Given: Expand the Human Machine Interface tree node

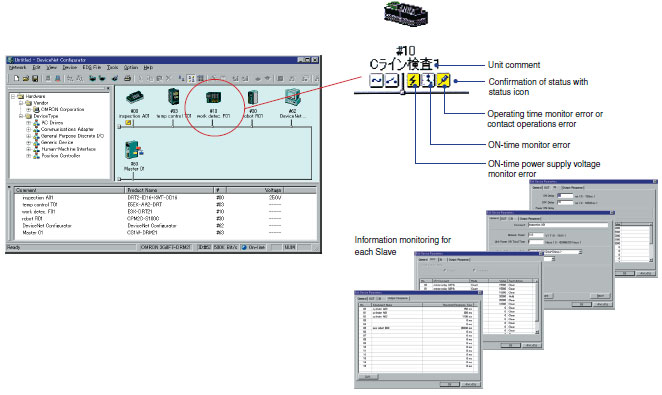Looking at the screenshot, I should tap(29, 149).
